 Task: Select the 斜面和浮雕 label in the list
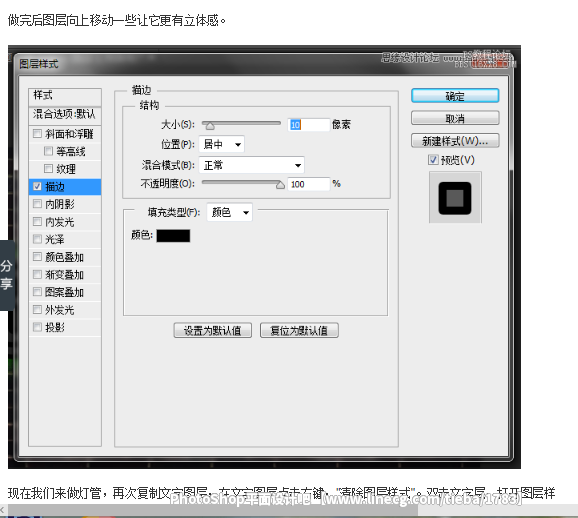pos(69,134)
